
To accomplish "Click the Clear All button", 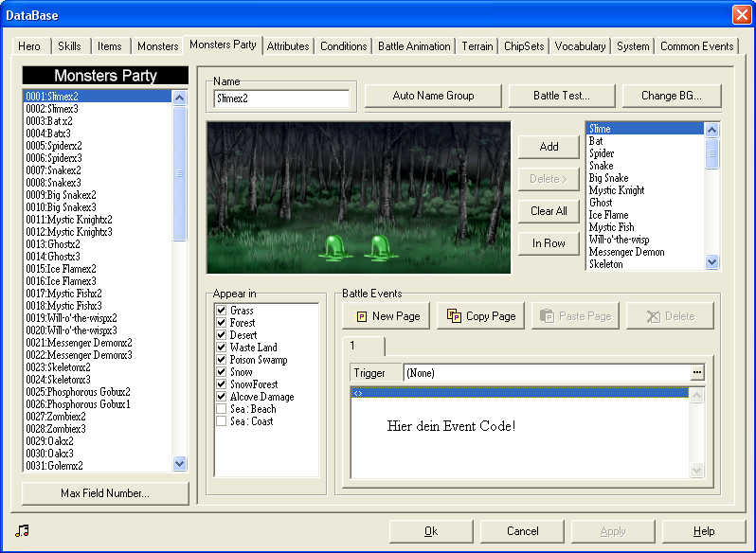I will [x=549, y=211].
